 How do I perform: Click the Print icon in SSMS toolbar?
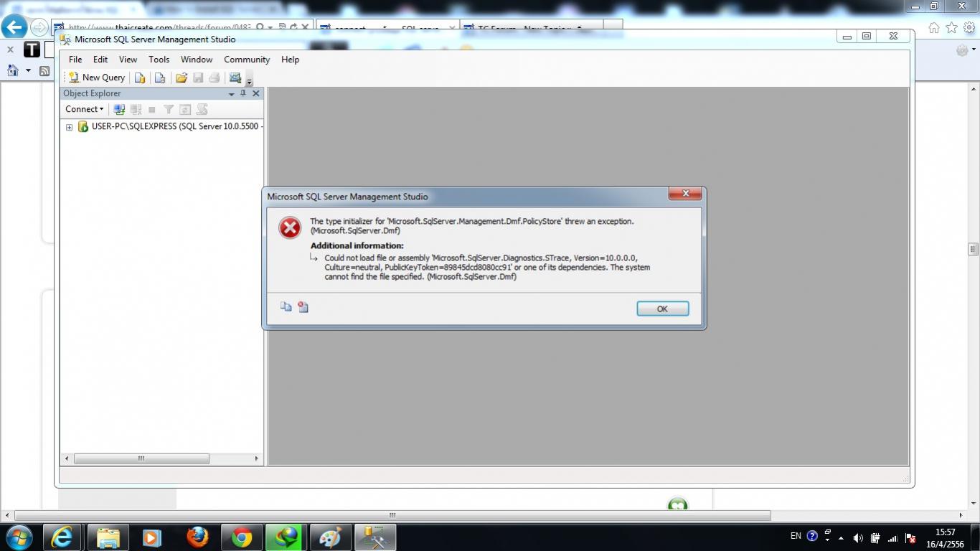(214, 77)
